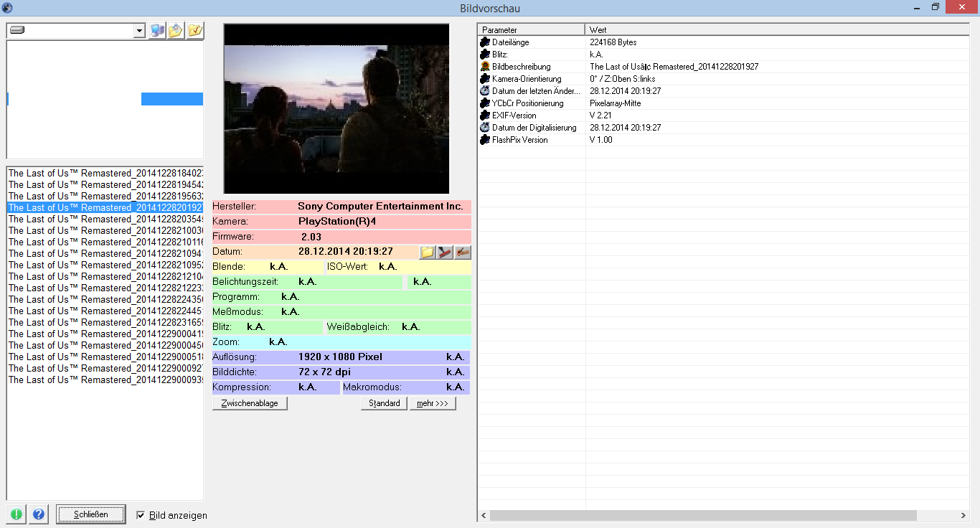Open the drive selection dropdown
The width and height of the screenshot is (980, 528).
(x=139, y=31)
